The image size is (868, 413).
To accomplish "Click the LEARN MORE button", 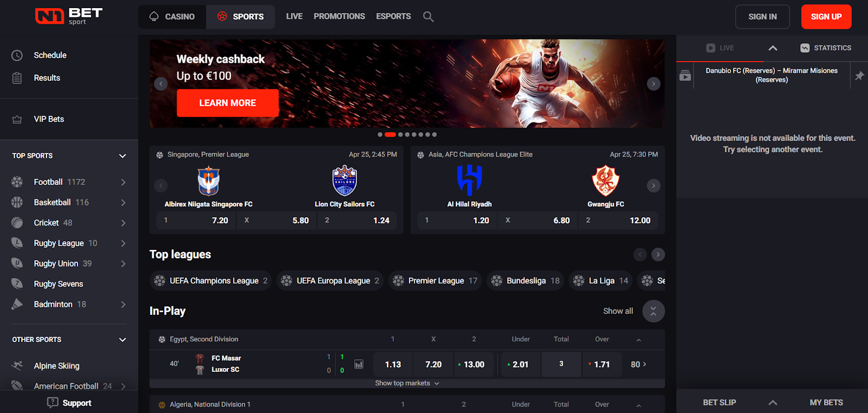I will (x=228, y=103).
